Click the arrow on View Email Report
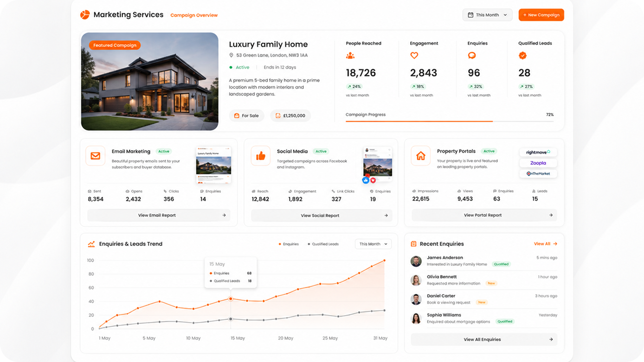The width and height of the screenshot is (644, 362). tap(224, 215)
